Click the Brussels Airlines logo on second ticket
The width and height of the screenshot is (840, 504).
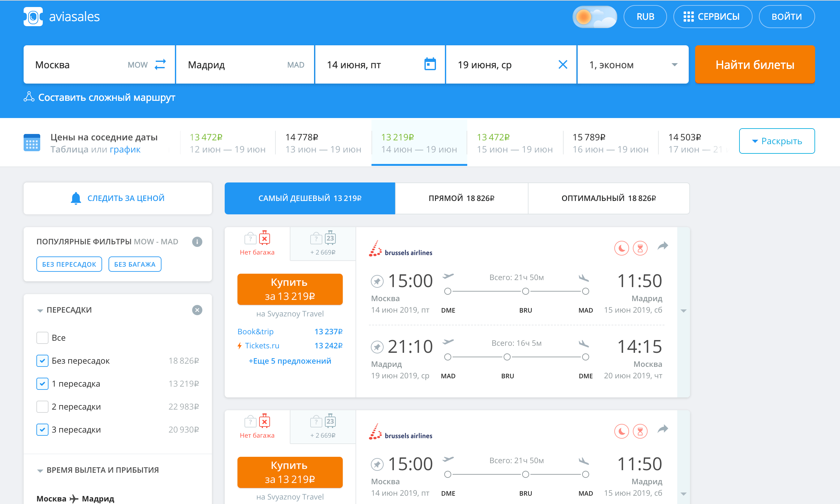400,432
